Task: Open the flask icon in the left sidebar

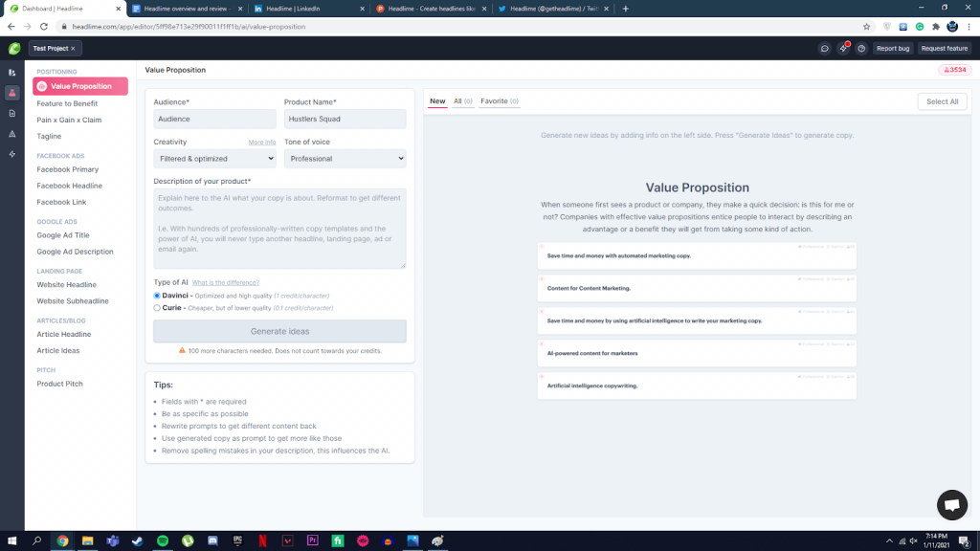Action: click(11, 93)
